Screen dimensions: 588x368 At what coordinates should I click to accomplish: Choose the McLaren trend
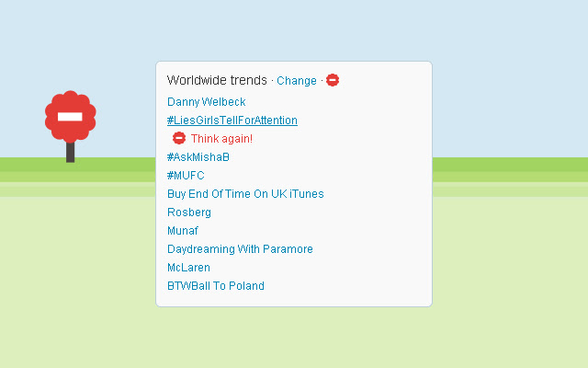pyautogui.click(x=188, y=268)
